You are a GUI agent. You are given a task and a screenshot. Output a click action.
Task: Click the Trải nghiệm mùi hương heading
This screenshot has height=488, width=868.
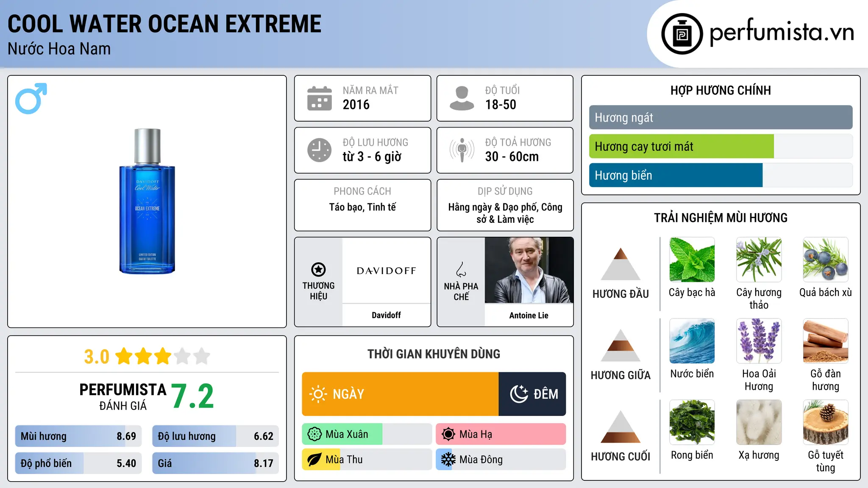tap(721, 218)
